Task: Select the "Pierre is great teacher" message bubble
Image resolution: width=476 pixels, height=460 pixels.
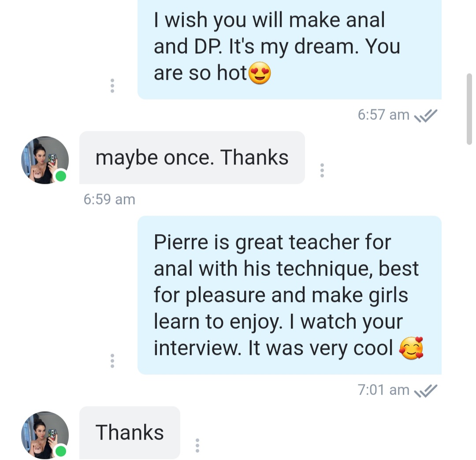Action: (289, 295)
